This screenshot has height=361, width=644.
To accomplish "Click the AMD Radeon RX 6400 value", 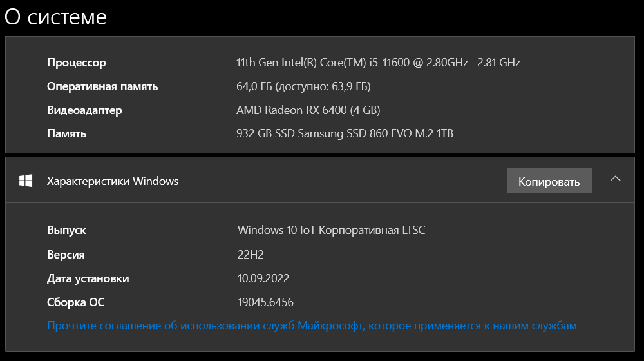I will point(308,110).
